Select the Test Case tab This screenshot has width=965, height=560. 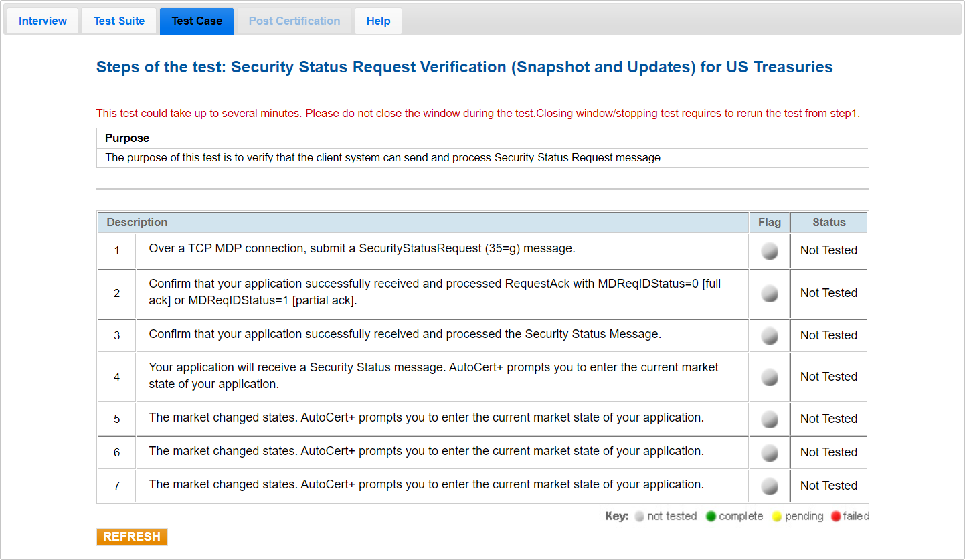(197, 21)
